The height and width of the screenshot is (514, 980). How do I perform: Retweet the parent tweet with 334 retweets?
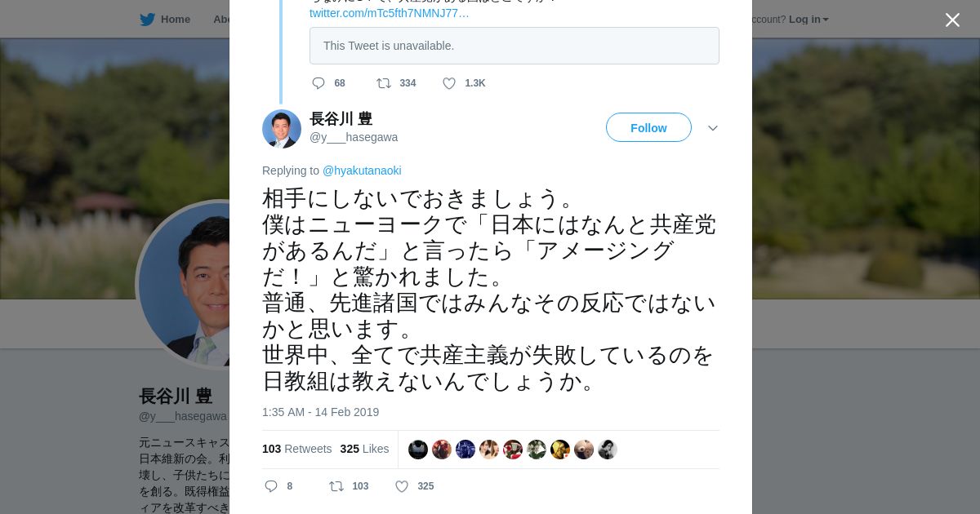tap(384, 83)
